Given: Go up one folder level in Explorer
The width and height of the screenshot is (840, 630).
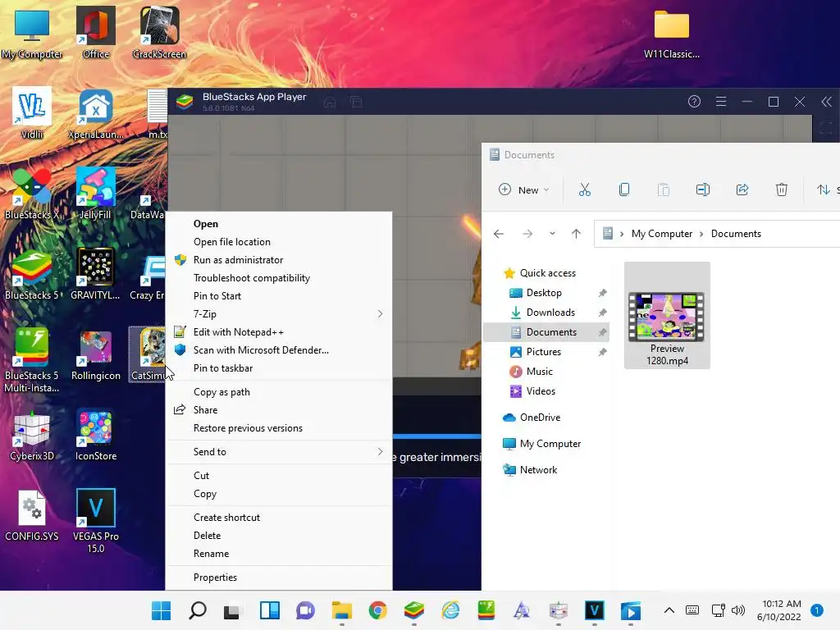Looking at the screenshot, I should tap(577, 234).
